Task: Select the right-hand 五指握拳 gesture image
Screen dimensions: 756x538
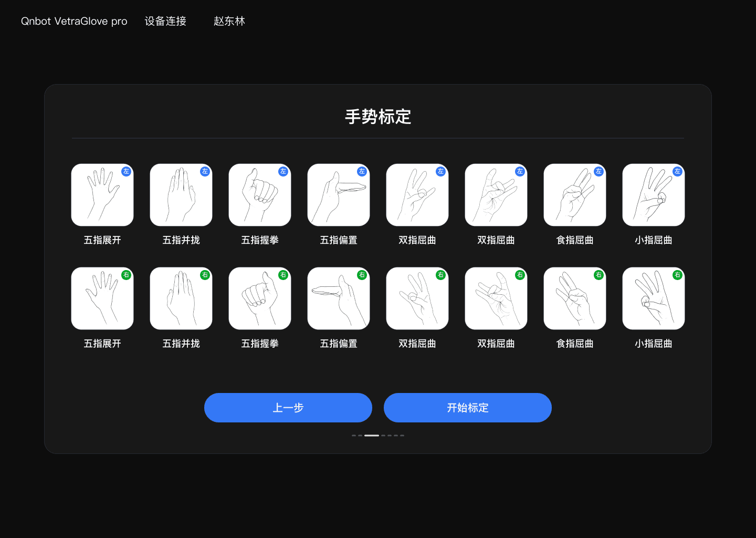Action: (260, 298)
